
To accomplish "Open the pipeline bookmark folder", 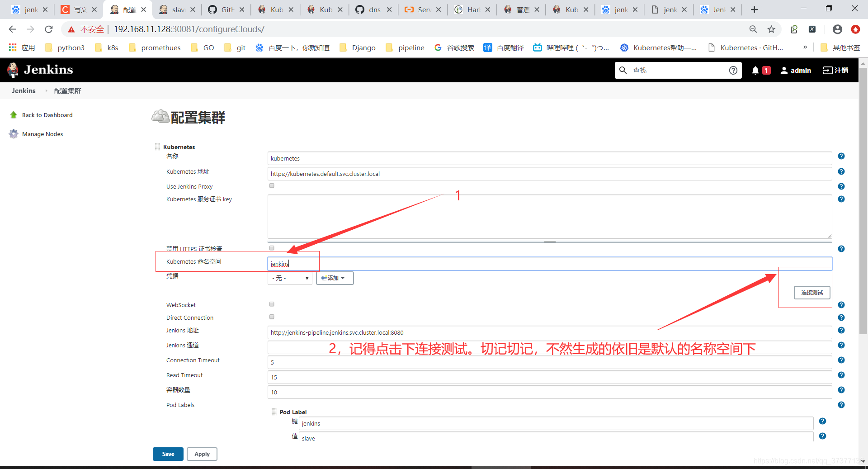I will point(405,47).
